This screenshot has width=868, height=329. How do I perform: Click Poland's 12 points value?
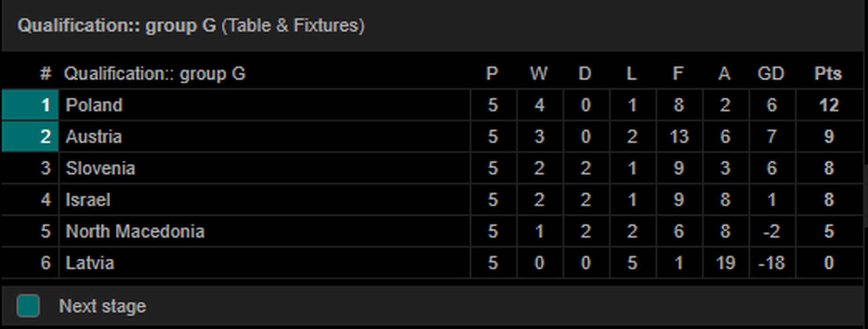pyautogui.click(x=829, y=105)
